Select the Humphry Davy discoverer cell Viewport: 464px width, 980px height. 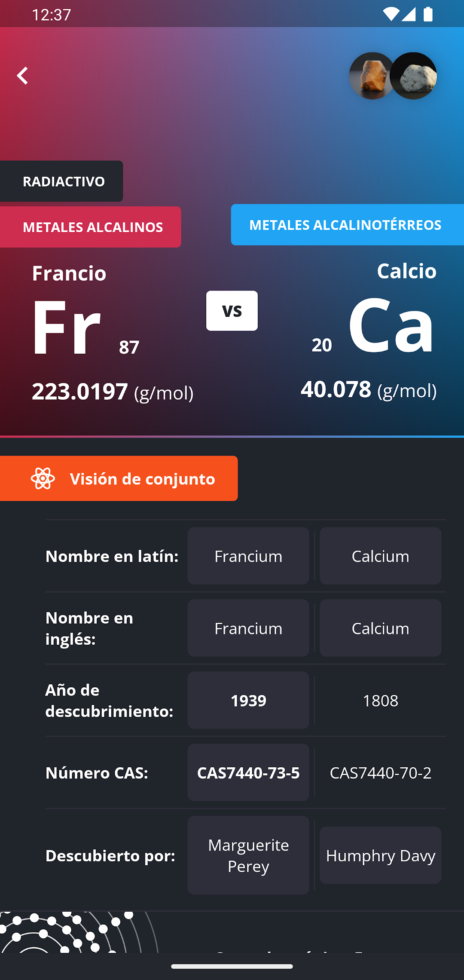pos(380,855)
